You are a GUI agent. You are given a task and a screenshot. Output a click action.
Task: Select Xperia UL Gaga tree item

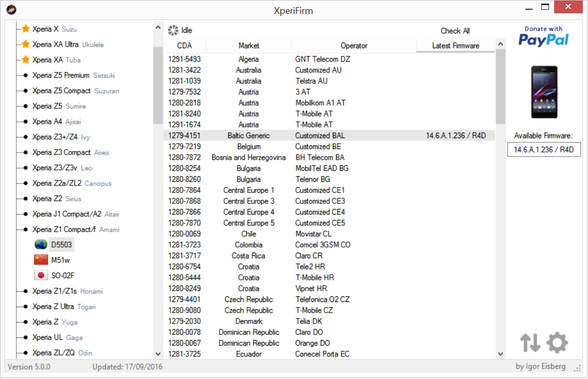point(57,337)
